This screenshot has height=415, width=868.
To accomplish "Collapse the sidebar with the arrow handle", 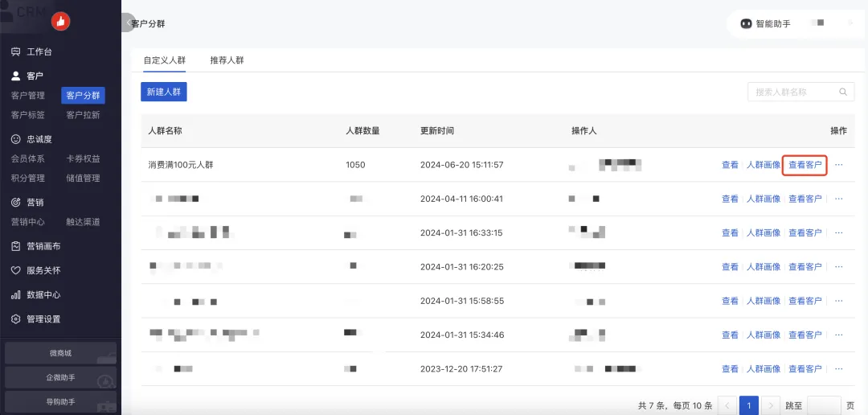I will coord(128,23).
